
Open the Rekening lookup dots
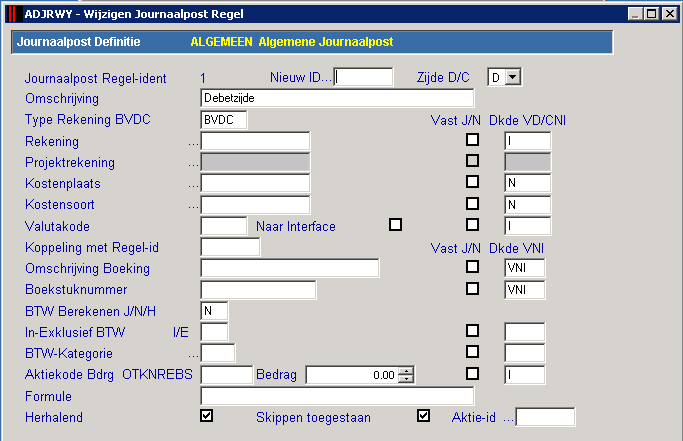coord(193,144)
